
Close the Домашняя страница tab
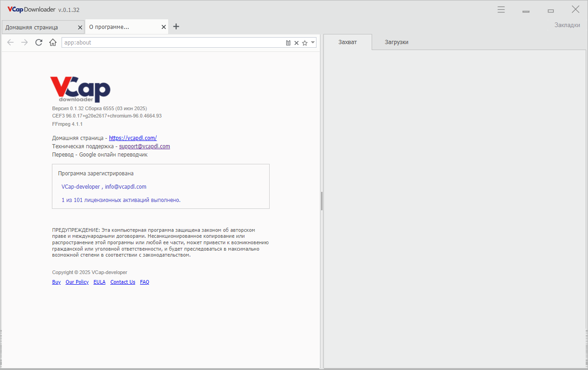coord(80,27)
